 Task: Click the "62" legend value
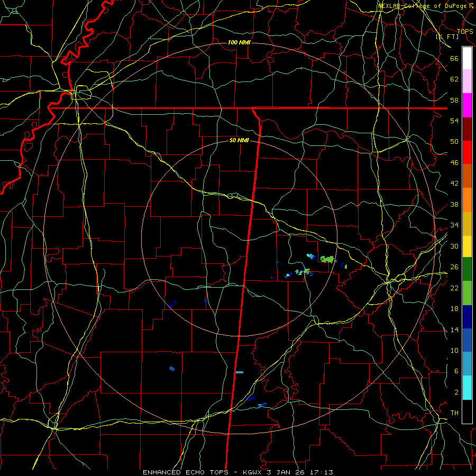[x=454, y=79]
